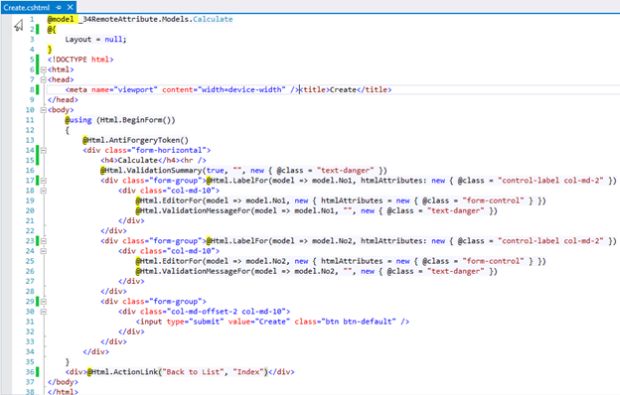Screen dimensions: 620x395
Task: Click the opening brace on line 12
Action: 67,130
